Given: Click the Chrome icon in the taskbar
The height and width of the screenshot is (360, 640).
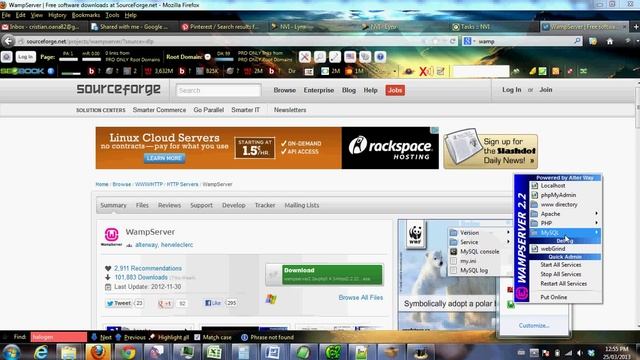Looking at the screenshot, I should pos(128,352).
